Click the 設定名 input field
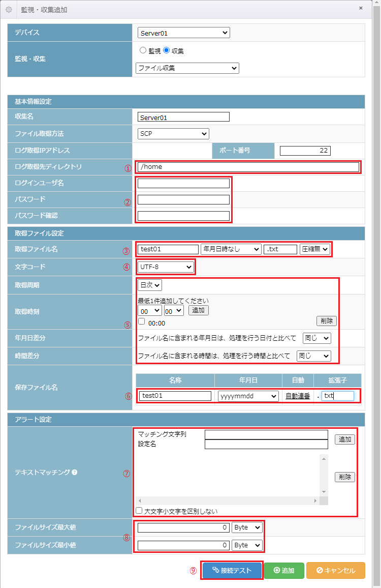 tap(266, 444)
